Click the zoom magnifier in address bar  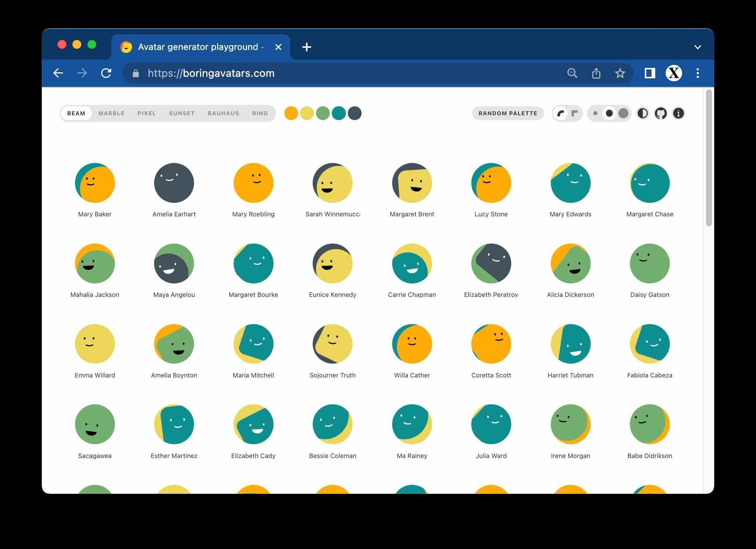click(x=572, y=73)
